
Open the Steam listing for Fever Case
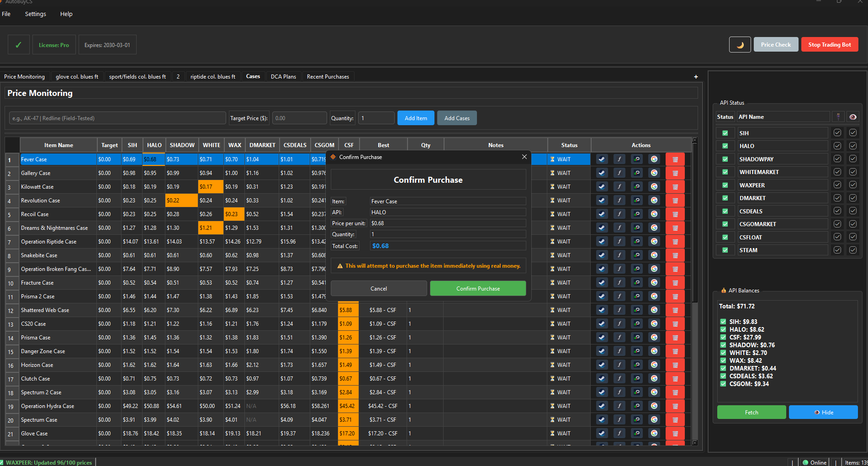[602, 159]
